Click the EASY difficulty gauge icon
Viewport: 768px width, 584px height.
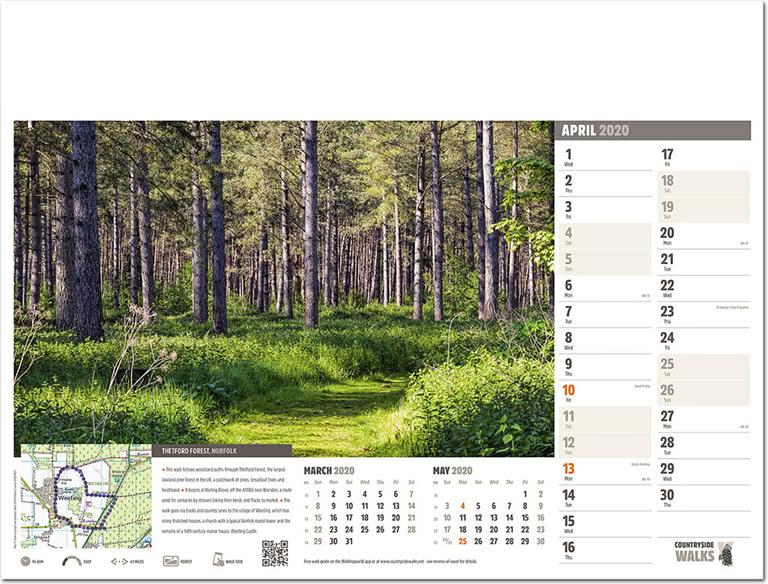[x=72, y=561]
